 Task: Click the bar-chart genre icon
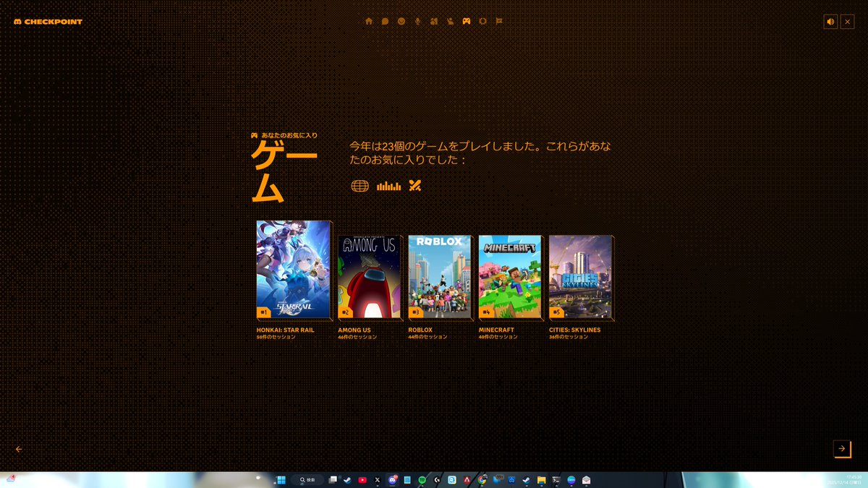coord(388,186)
